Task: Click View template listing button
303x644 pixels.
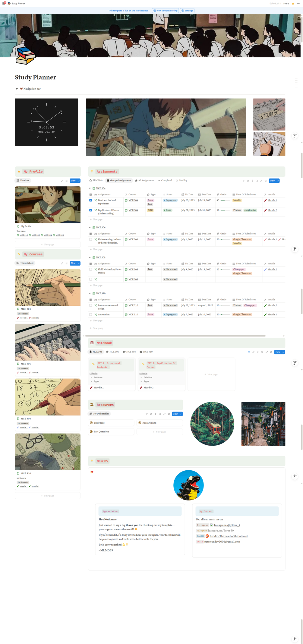Action: pos(165,11)
